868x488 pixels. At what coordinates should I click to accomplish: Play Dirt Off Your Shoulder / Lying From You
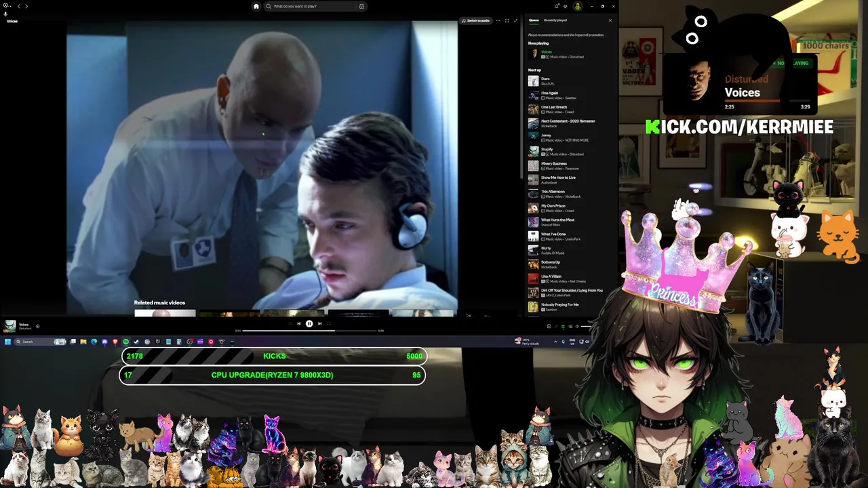click(571, 293)
